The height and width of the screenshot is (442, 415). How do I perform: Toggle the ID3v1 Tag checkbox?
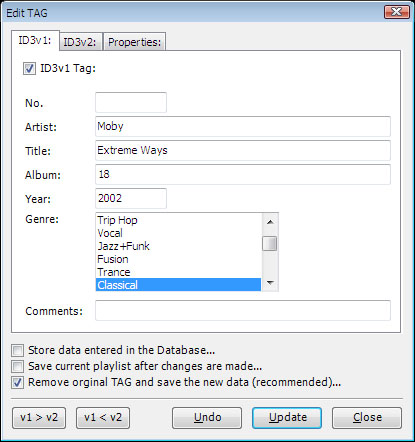pyautogui.click(x=29, y=69)
